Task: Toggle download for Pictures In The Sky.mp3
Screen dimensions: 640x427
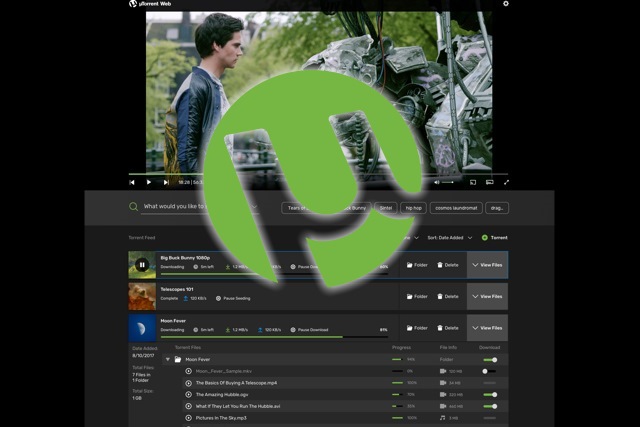Action: coord(489,418)
